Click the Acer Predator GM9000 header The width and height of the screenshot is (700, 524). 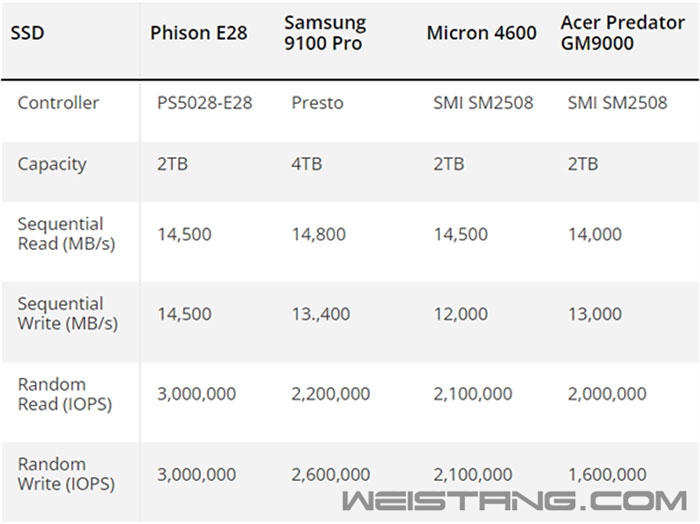(623, 33)
